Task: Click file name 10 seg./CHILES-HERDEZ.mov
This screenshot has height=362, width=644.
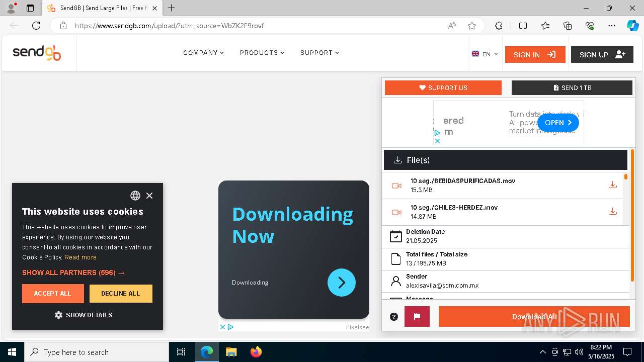Action: tap(454, 207)
